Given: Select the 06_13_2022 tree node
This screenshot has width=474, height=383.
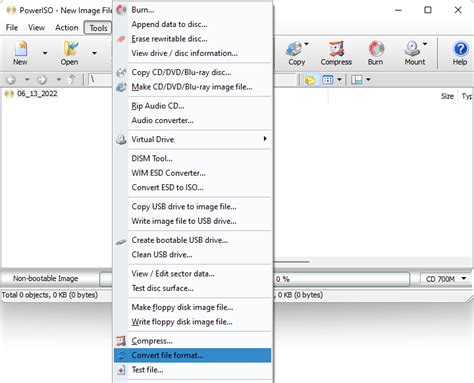Looking at the screenshot, I should click(37, 94).
